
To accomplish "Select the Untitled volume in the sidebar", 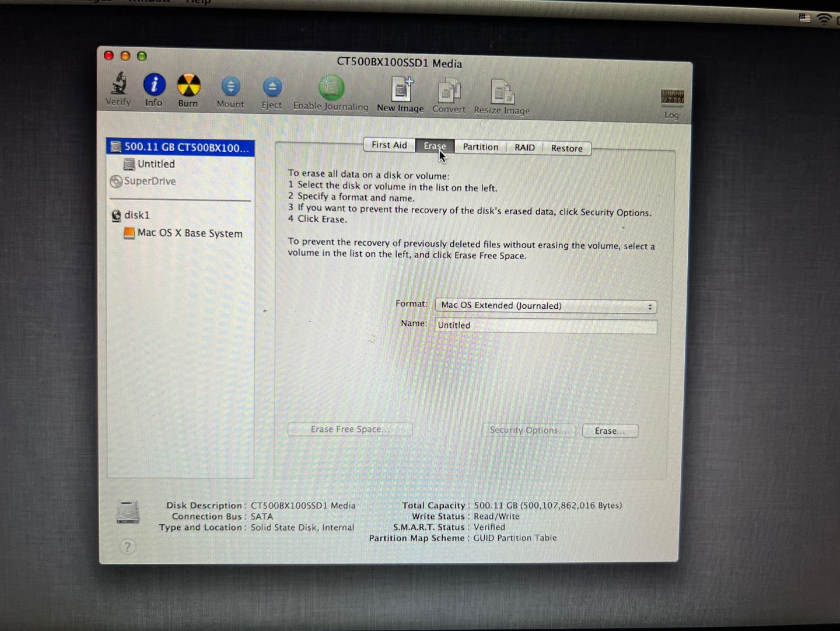I will pyautogui.click(x=156, y=164).
